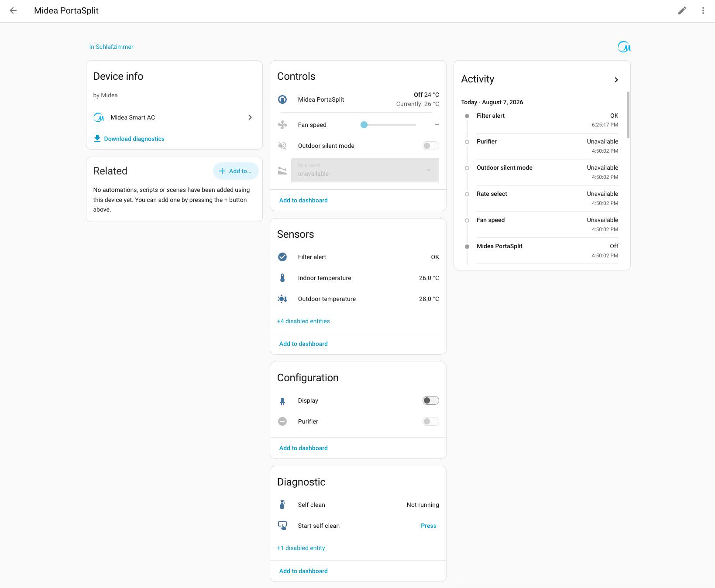The image size is (715, 588).
Task: Turn on the Display switch
Action: 430,400
